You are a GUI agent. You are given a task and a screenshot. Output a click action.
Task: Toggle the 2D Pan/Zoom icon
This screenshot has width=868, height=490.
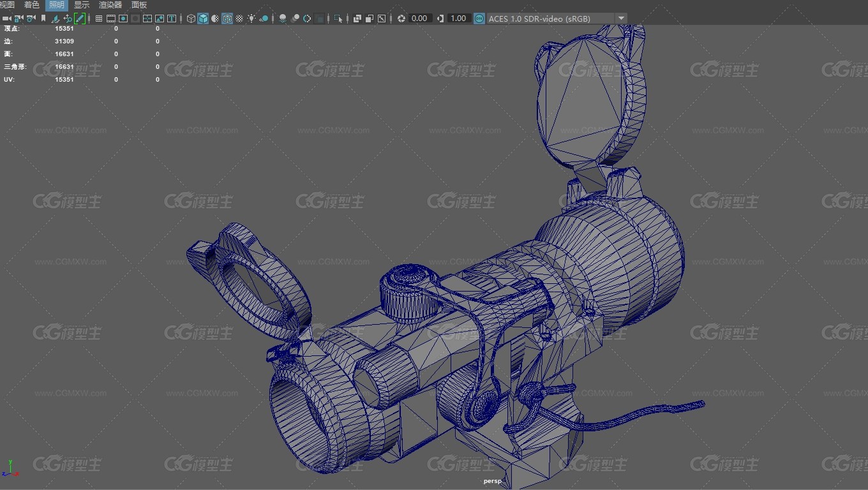coord(68,19)
